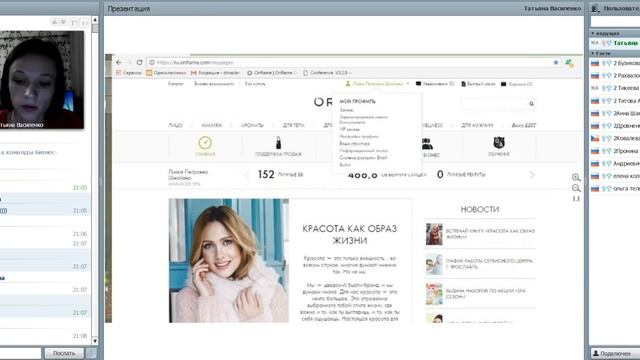Click the rightmost icon above the webcam
The height and width of the screenshot is (360, 640).
tap(84, 22)
